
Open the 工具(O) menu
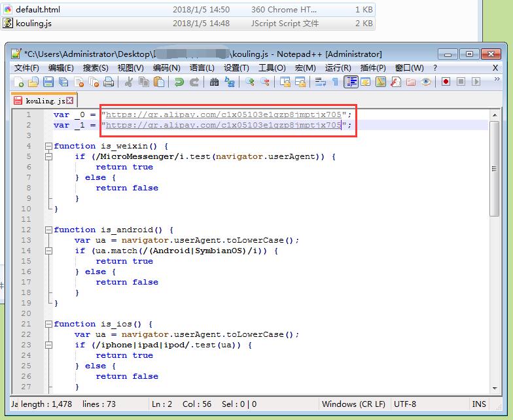tap(272, 68)
